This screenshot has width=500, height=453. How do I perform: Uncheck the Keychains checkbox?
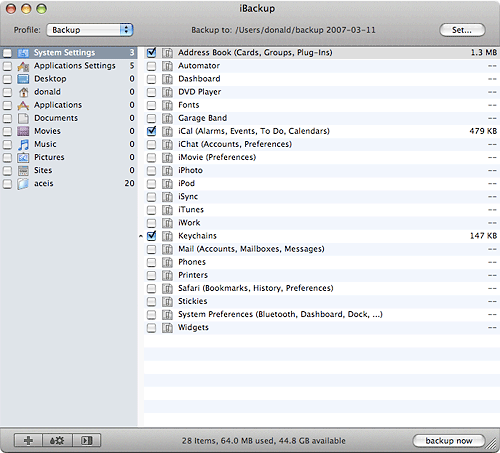[x=151, y=236]
